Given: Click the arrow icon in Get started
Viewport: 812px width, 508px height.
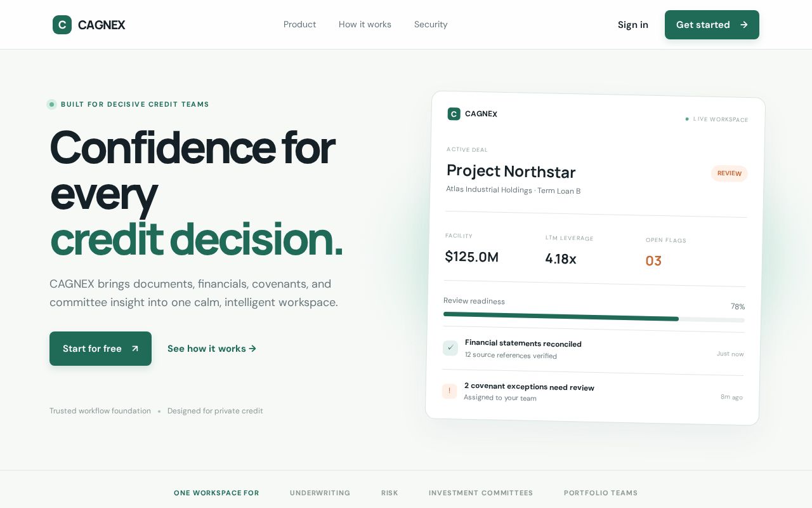Looking at the screenshot, I should [x=744, y=25].
